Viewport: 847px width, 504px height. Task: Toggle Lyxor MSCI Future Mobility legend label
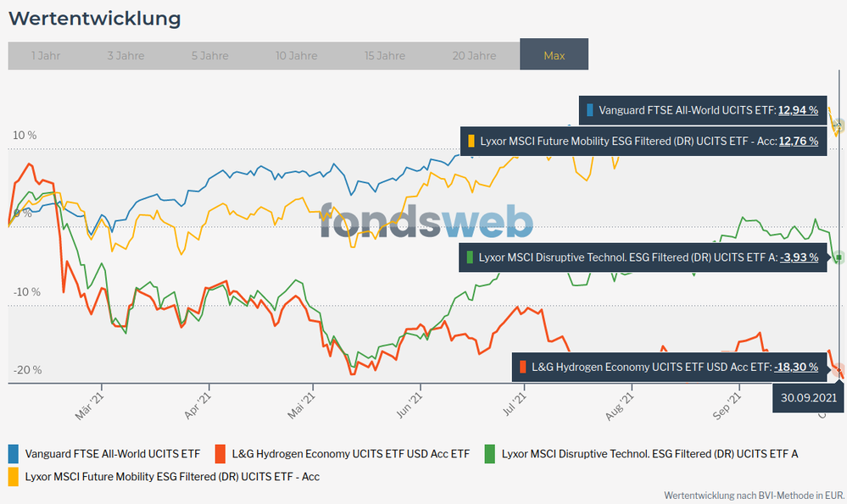click(x=172, y=477)
